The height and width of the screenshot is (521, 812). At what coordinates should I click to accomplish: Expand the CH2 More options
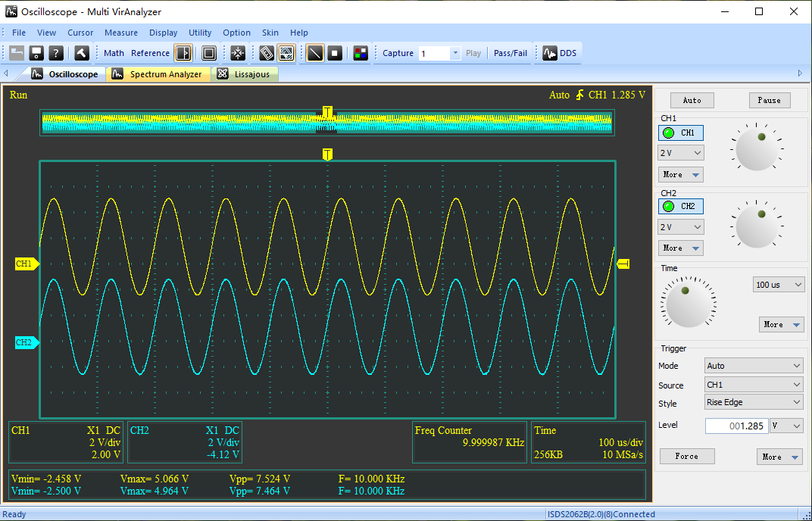pos(681,248)
